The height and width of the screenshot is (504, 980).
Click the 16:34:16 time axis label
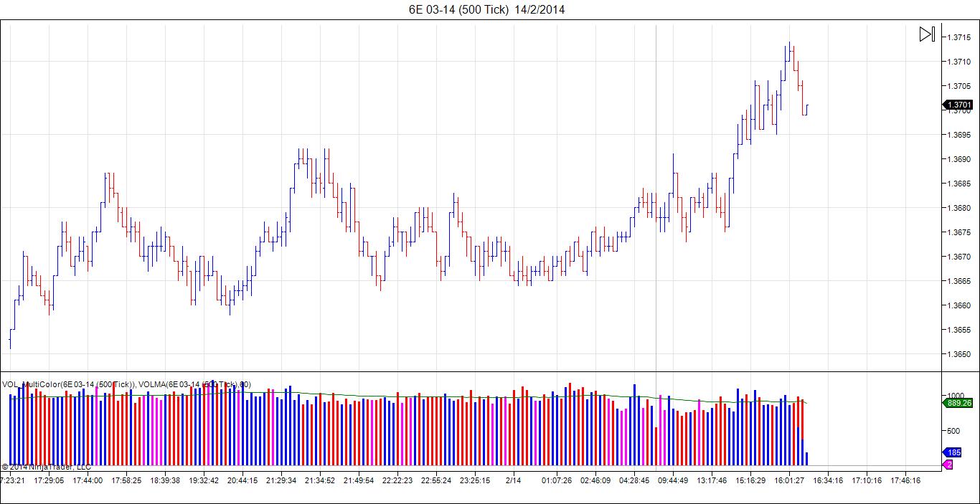click(x=828, y=480)
